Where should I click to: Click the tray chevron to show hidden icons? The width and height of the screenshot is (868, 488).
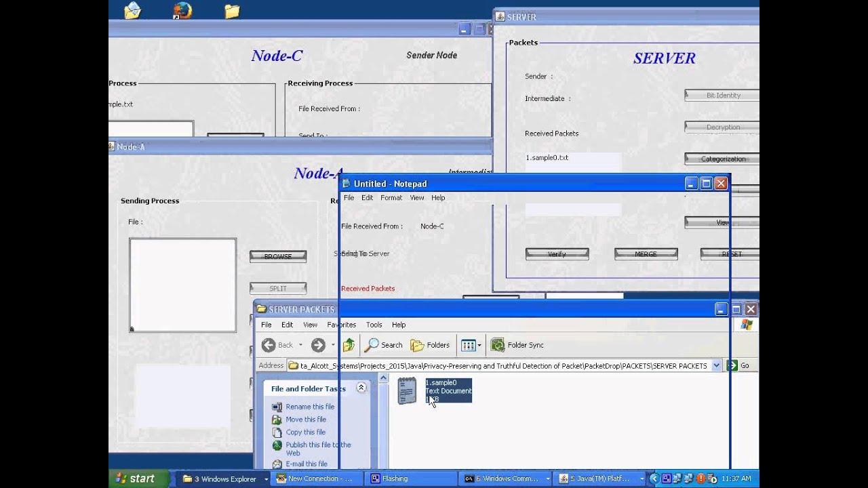654,479
